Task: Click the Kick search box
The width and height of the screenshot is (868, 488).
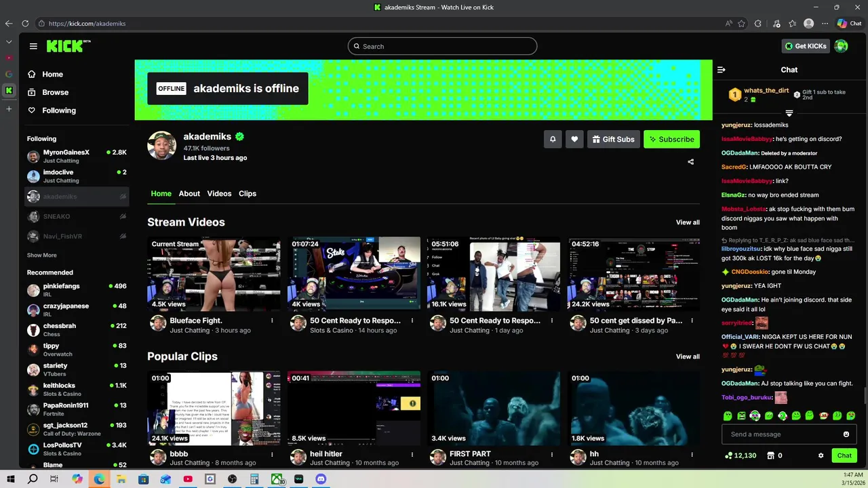Action: click(442, 46)
